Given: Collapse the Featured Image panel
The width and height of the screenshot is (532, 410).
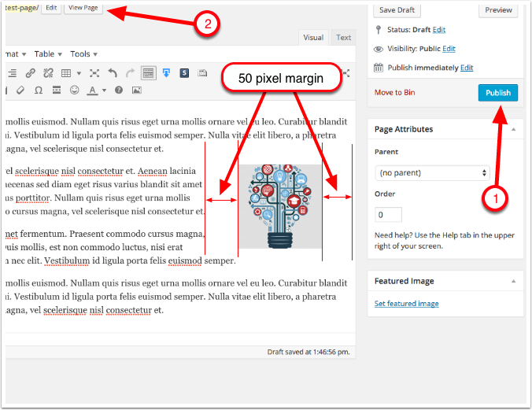Looking at the screenshot, I should (x=514, y=281).
